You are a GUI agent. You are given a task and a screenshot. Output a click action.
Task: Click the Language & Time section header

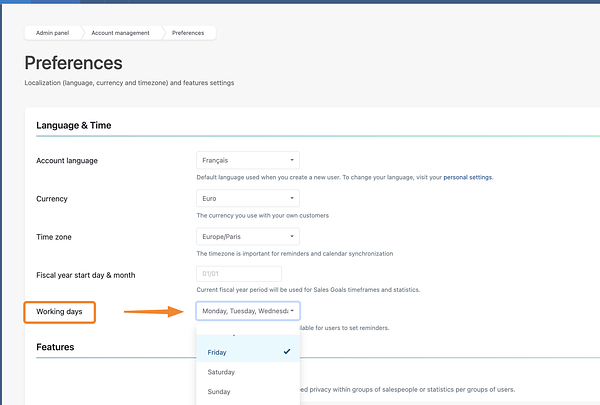pos(74,125)
